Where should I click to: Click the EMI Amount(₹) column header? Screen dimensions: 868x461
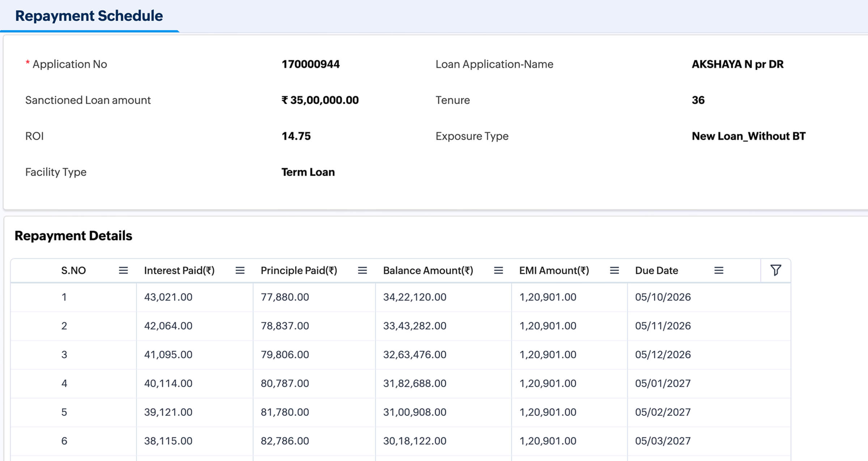(x=554, y=270)
